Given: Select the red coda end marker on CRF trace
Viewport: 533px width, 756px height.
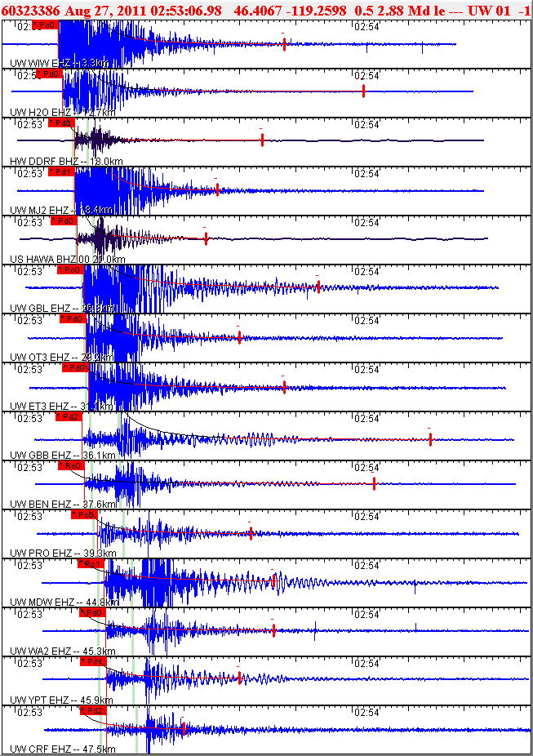Looking at the screenshot, I should click(x=184, y=728).
